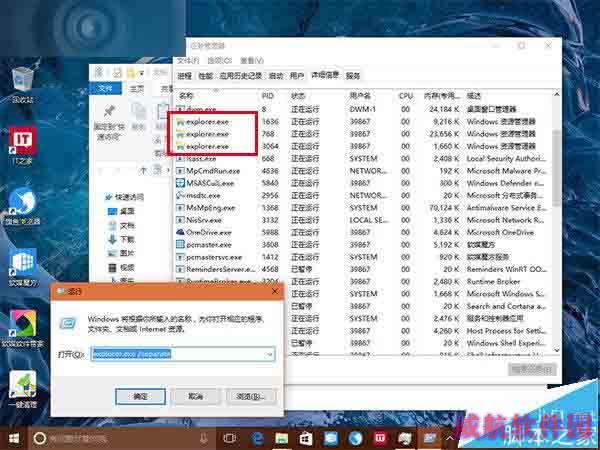Viewport: 600px width, 450px height.
Task: Open the 文件(F) menu in Task Manager
Action: [188, 61]
